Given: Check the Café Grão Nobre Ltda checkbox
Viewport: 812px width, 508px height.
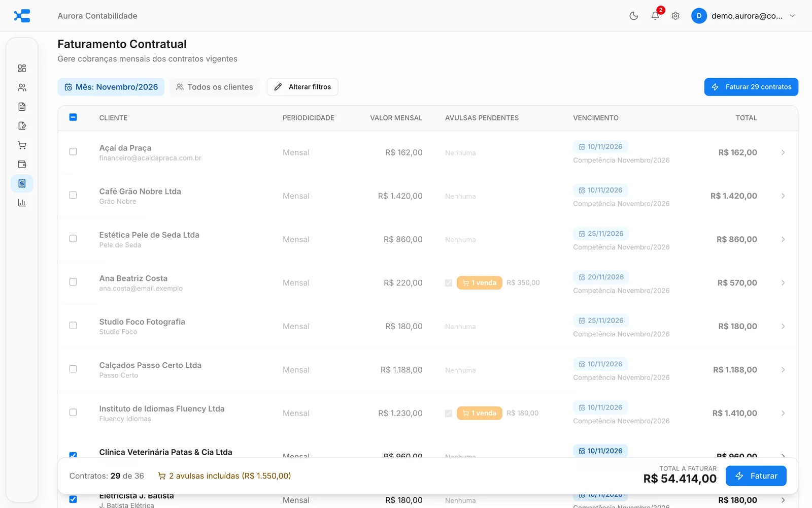Looking at the screenshot, I should [73, 195].
